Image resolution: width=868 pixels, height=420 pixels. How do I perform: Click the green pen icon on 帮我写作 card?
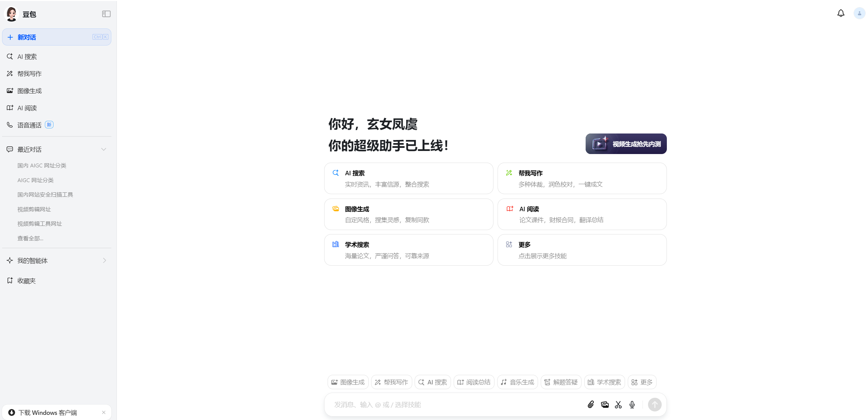(x=509, y=173)
